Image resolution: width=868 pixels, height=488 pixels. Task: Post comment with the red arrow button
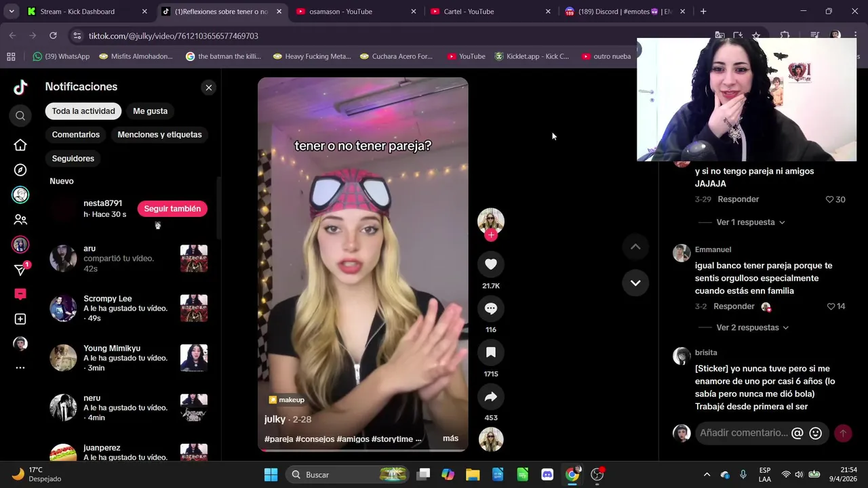coord(843,433)
